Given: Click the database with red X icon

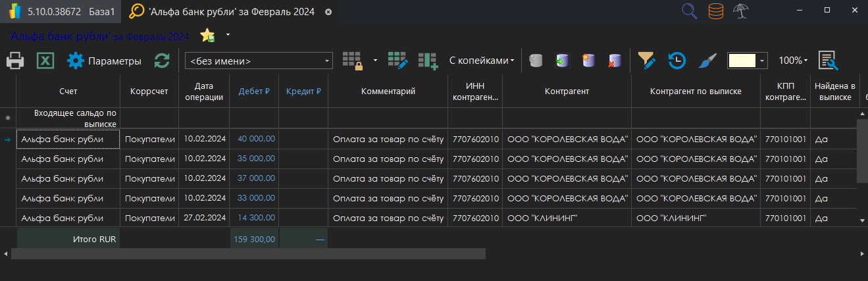Looking at the screenshot, I should coord(615,61).
